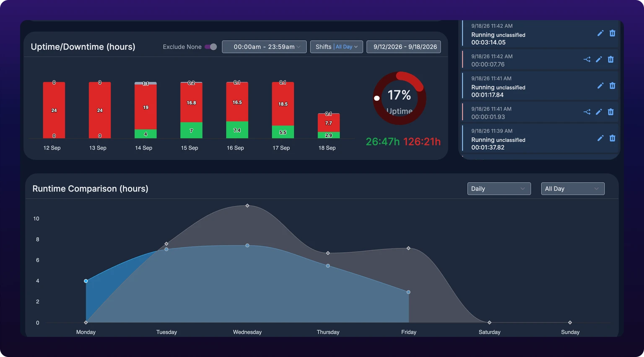Screen dimensions: 644x357
Task: Edit the Running event lasting 00:01:37.82
Action: tap(600, 138)
